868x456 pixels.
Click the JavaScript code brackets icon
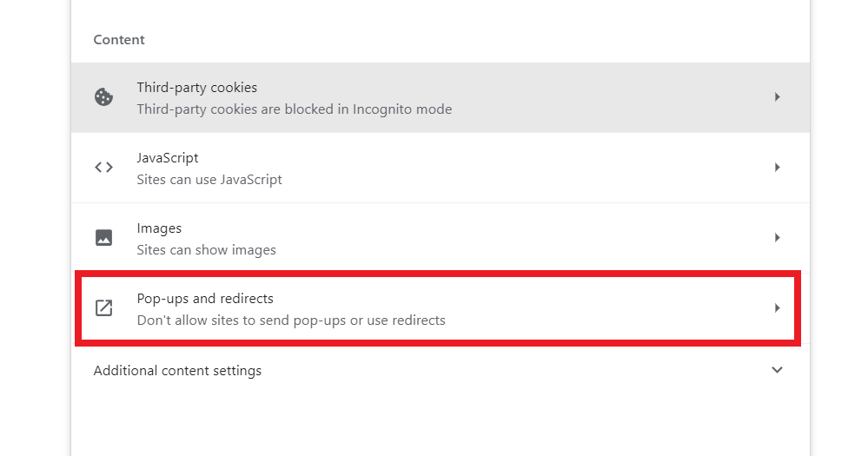tap(104, 168)
